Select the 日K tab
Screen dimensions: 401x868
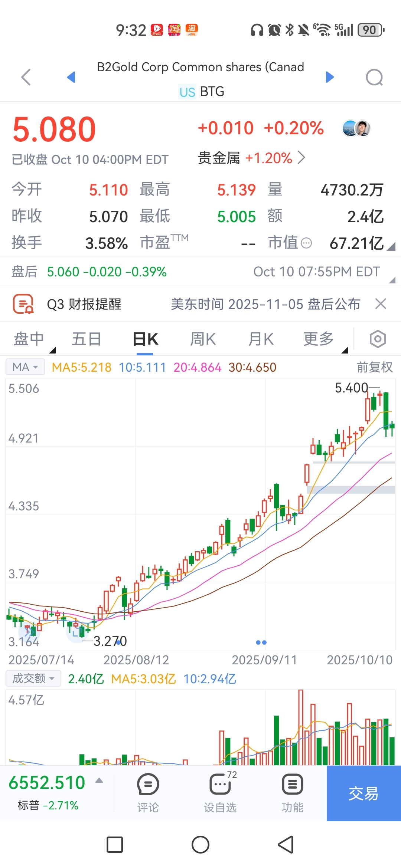[145, 339]
